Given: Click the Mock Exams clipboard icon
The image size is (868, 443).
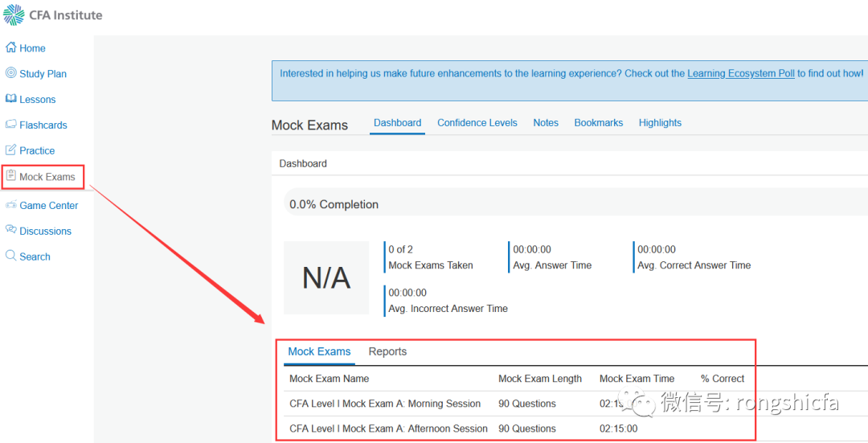Looking at the screenshot, I should (x=10, y=175).
